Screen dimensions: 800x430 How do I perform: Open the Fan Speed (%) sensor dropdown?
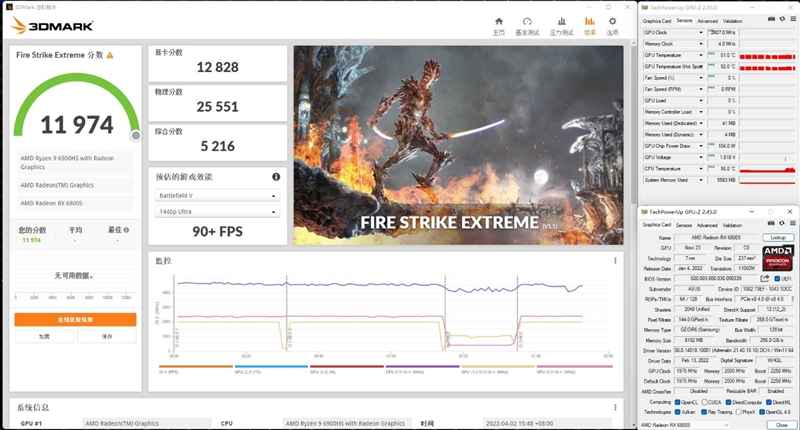(701, 78)
